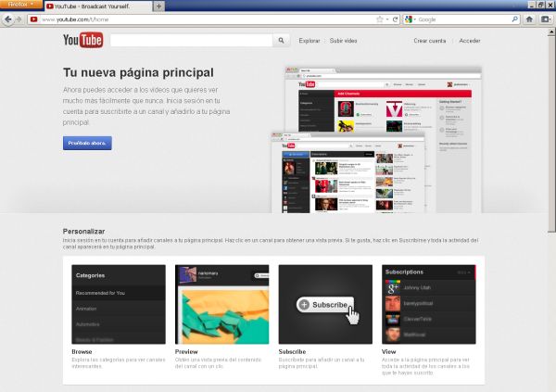Viewport: 556px width, 392px height.
Task: Click the View heading
Action: (x=388, y=351)
